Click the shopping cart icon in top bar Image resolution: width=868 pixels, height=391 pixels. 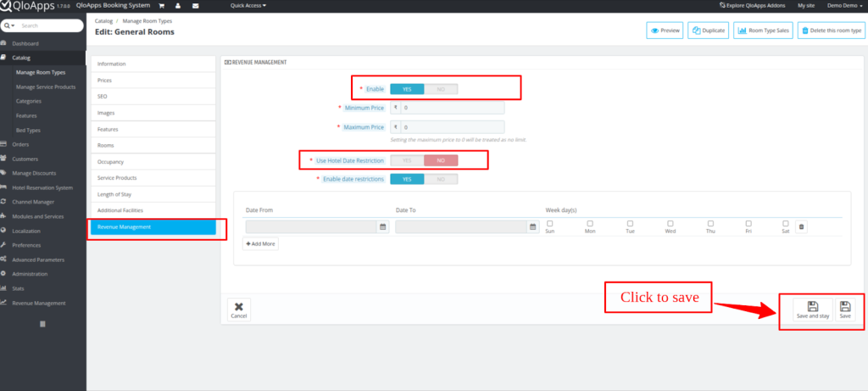tap(160, 5)
